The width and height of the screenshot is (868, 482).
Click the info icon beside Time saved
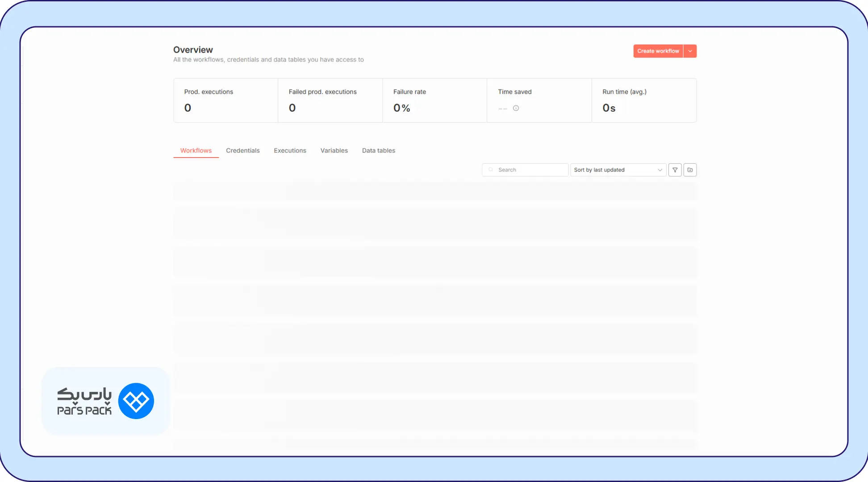516,108
